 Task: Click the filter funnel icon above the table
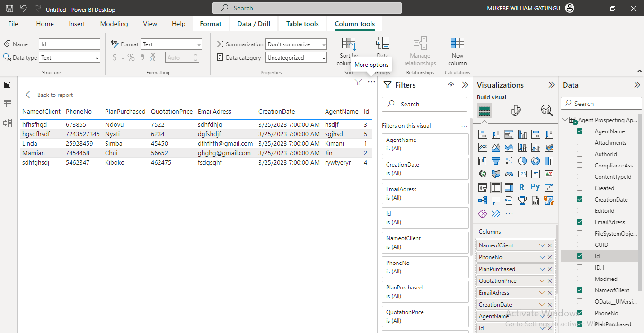358,82
